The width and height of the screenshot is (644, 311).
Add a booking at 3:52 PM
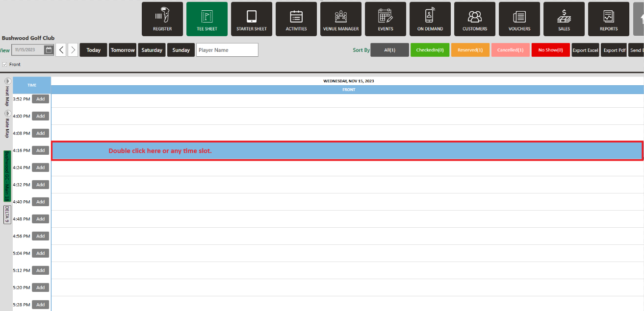40,99
